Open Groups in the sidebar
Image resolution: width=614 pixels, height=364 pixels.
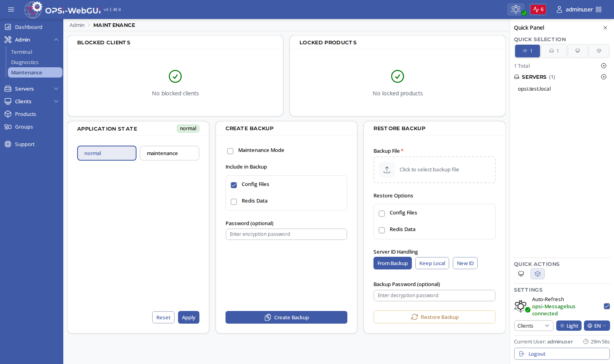tap(32, 127)
